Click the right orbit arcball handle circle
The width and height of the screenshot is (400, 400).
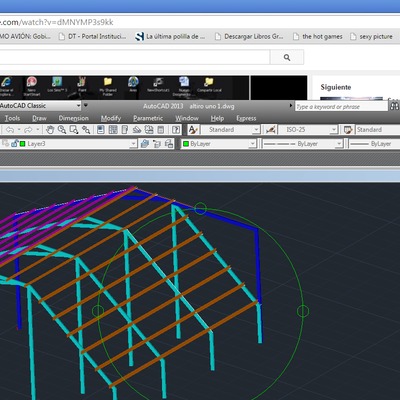pyautogui.click(x=303, y=311)
